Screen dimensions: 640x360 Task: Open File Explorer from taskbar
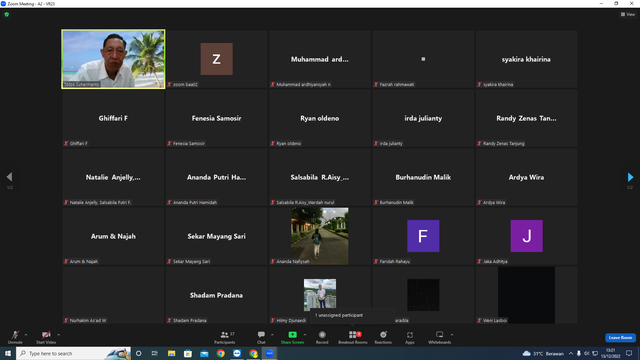point(171,353)
